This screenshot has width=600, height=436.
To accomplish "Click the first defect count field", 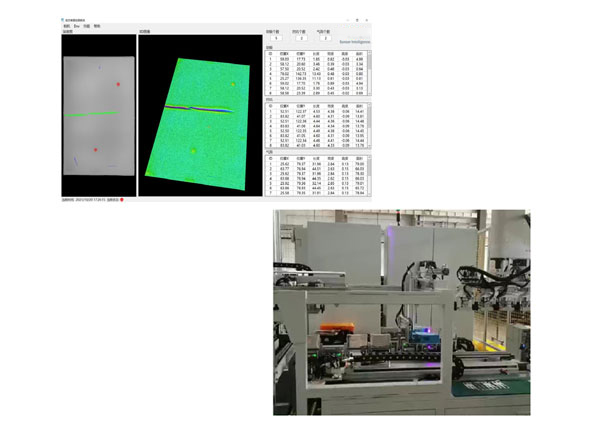I will [277, 38].
